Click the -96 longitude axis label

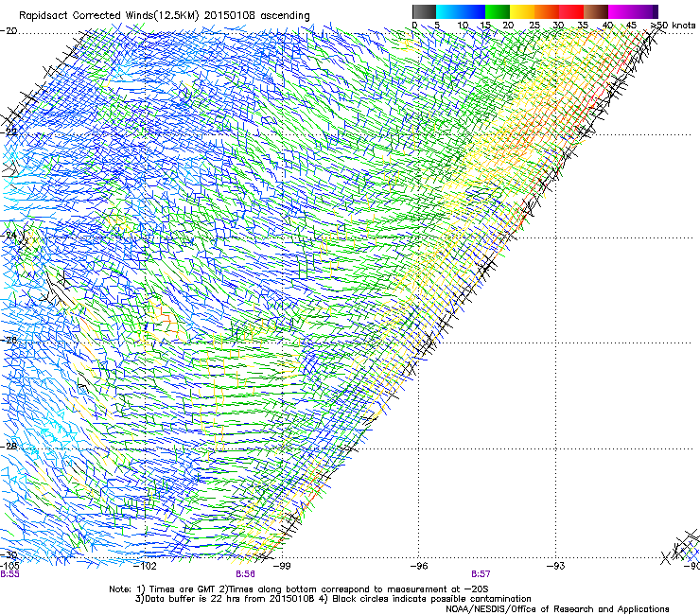pos(419,566)
